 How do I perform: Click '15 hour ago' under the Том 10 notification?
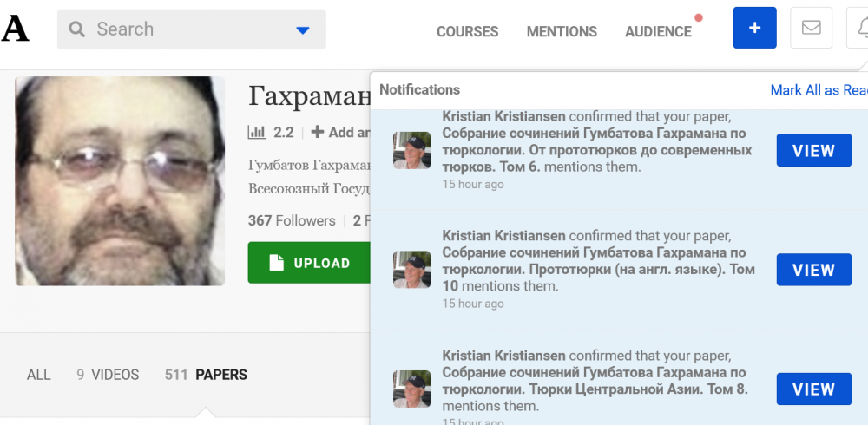(473, 304)
